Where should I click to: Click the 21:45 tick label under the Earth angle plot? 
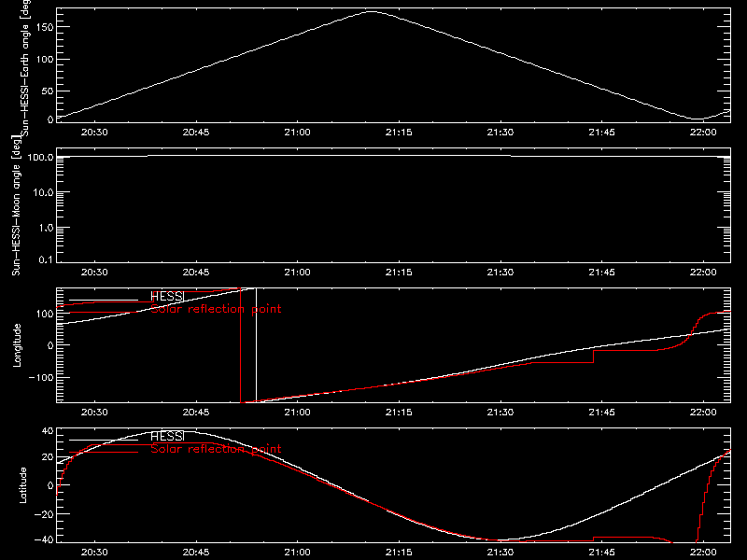coord(601,133)
